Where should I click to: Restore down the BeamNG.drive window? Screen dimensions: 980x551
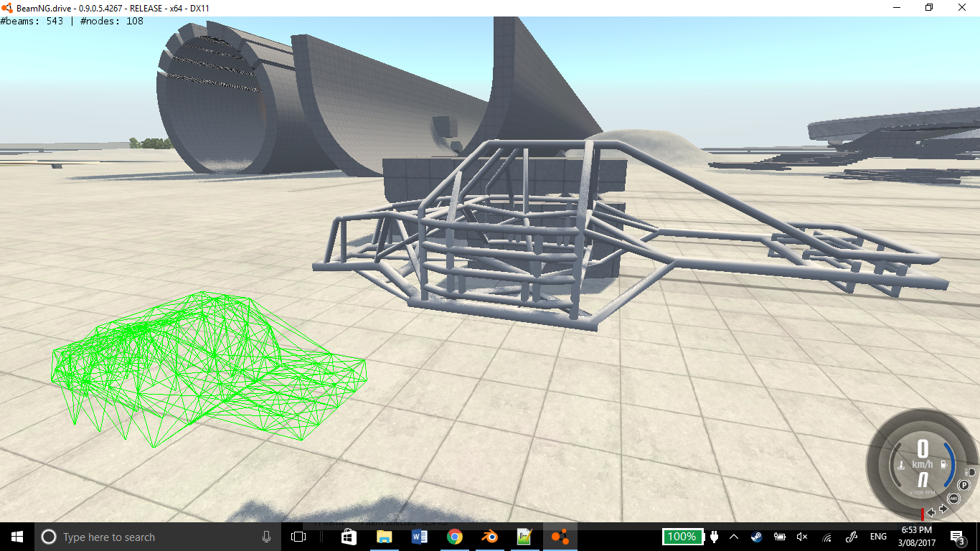930,7
